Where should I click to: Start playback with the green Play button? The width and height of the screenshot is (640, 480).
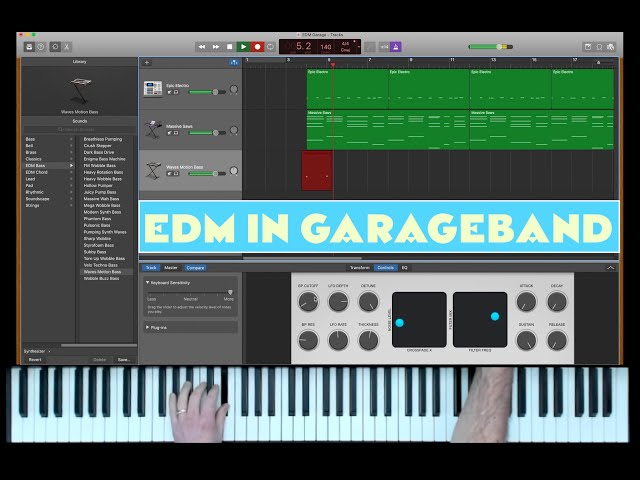[243, 47]
